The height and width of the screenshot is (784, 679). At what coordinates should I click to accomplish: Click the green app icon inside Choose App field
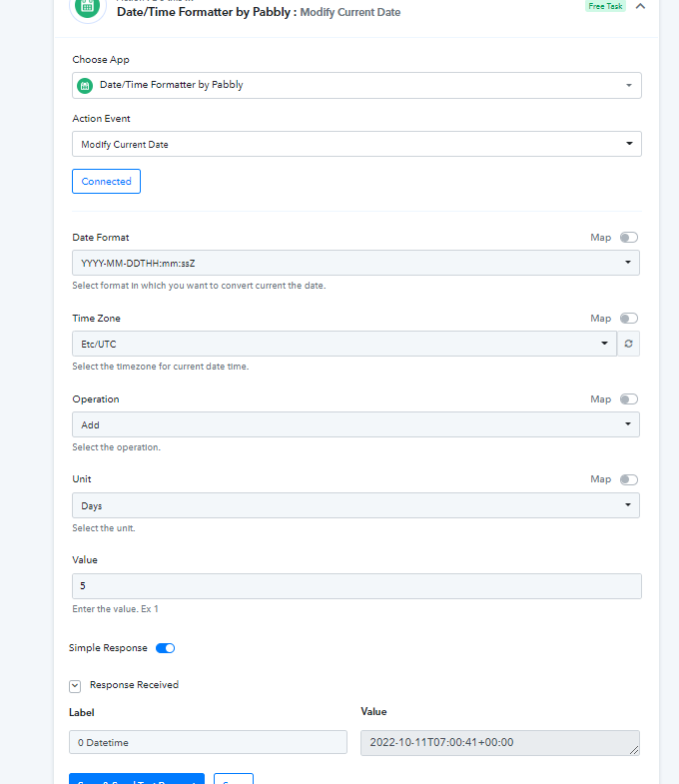tap(85, 86)
